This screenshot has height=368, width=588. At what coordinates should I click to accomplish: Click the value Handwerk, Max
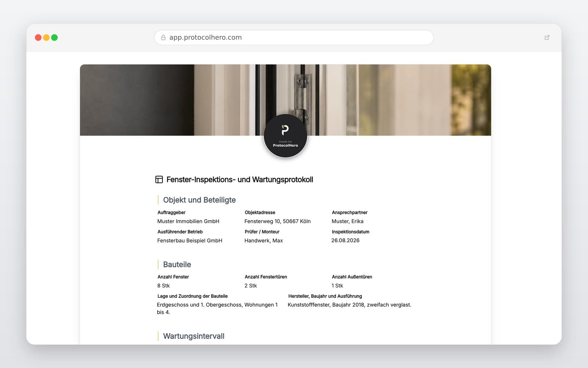click(263, 241)
